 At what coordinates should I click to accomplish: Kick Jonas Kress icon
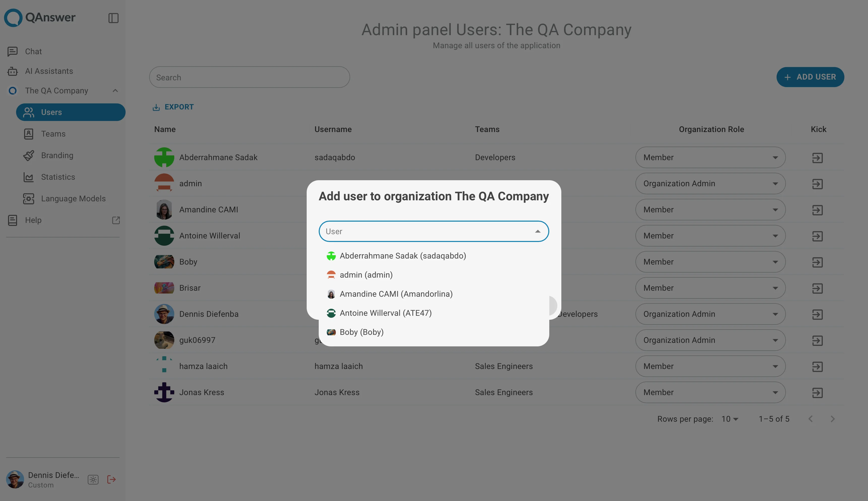(x=817, y=393)
